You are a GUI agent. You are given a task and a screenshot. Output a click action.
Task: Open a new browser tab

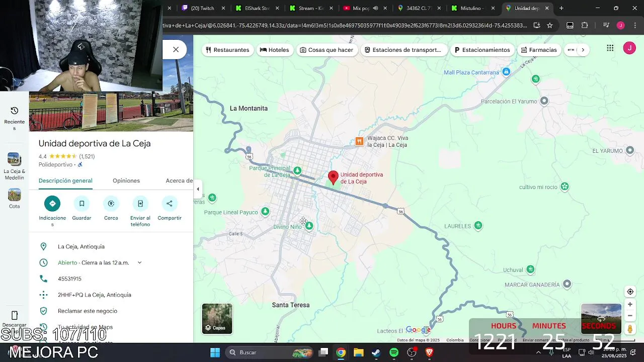[x=561, y=8]
